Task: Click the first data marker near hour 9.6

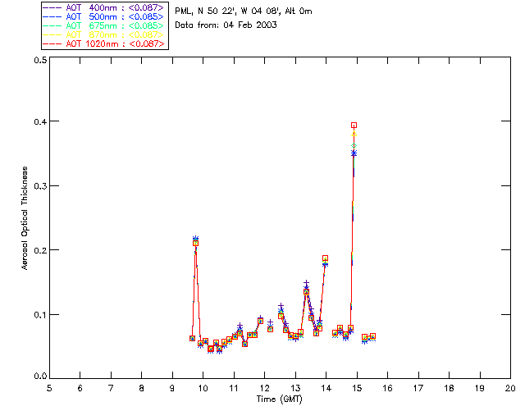Action: [x=192, y=338]
